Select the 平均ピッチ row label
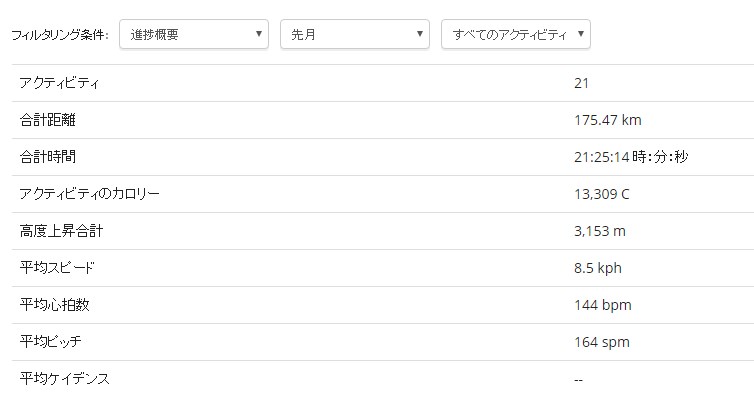 [50, 342]
